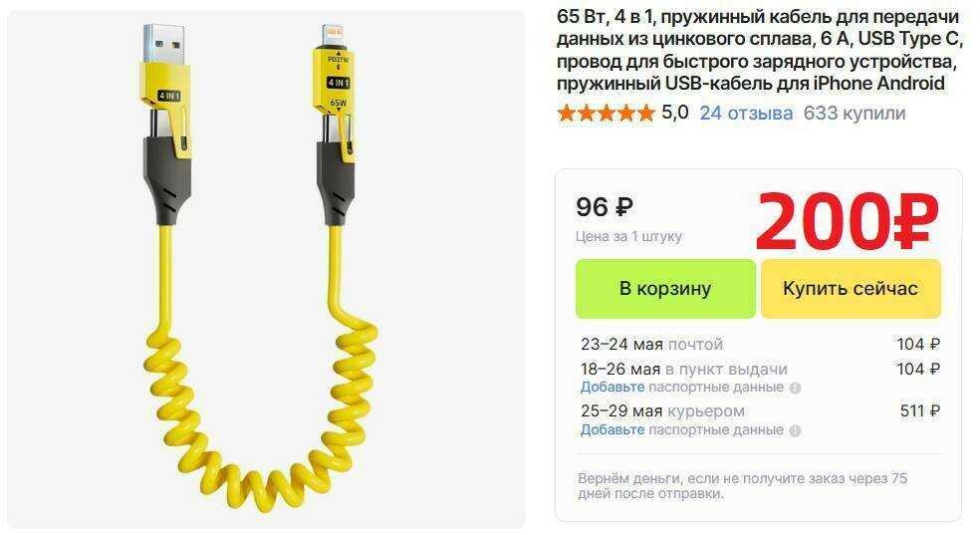Viewport: 980px width, 535px height.
Task: Click the large red 200₽ price label
Action: [848, 222]
